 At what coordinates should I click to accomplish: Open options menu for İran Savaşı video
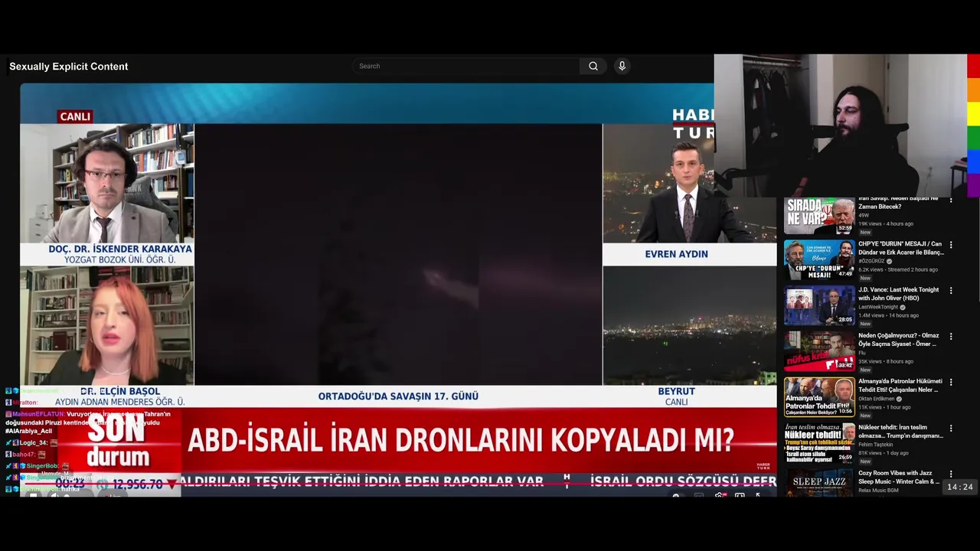(951, 200)
